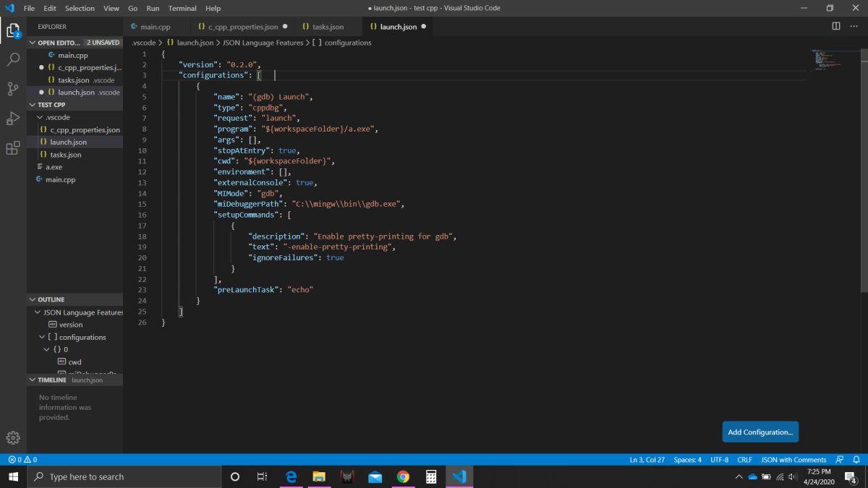Viewport: 868px width, 488px height.
Task: Open notifications bell in status bar
Action: point(856,460)
